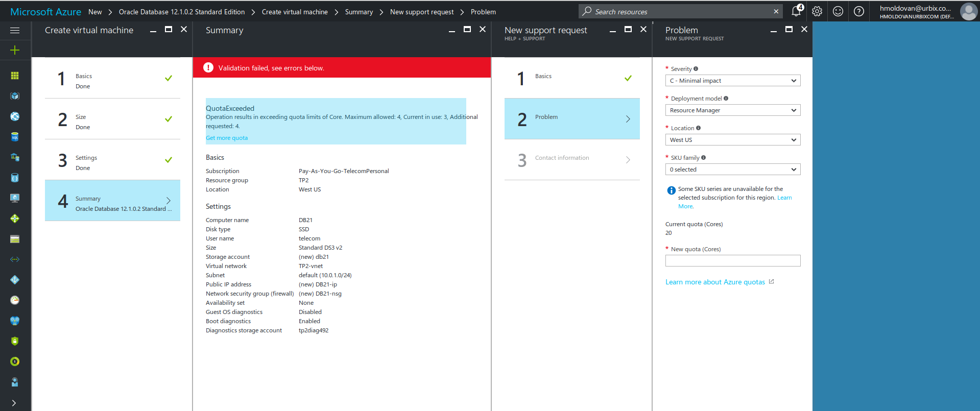Go to Problem breadcrumb item

point(483,12)
